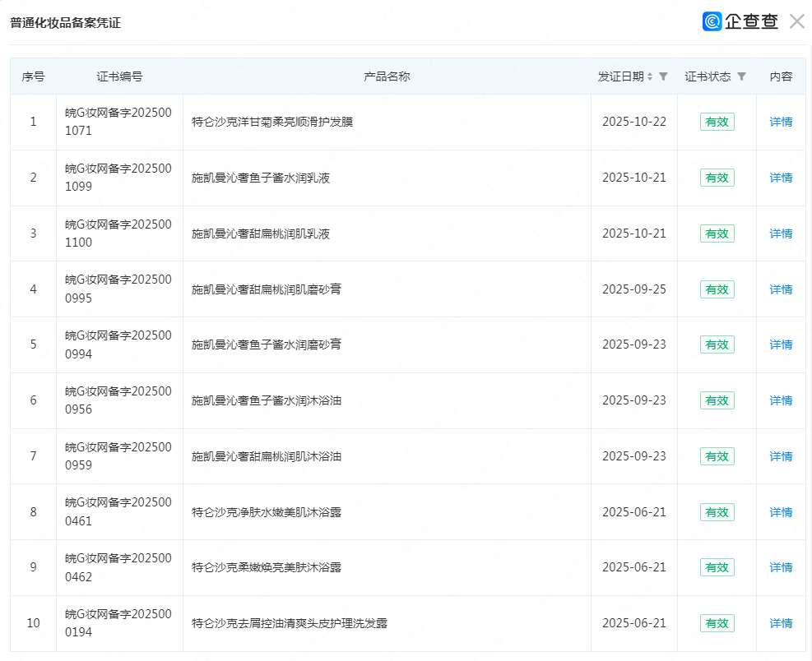This screenshot has width=812, height=661.
Task: Click the 企查查 logo icon
Action: point(712,22)
